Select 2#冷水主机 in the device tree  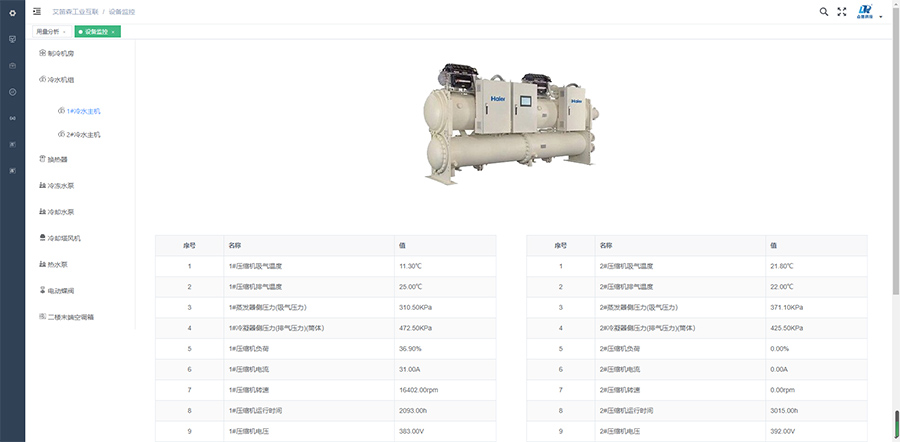[83, 134]
